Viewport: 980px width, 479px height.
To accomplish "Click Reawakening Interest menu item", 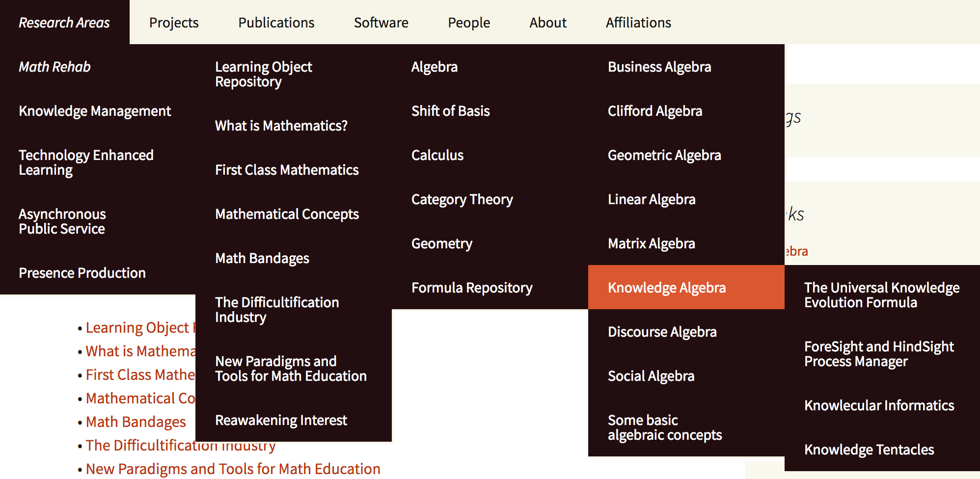I will tap(281, 420).
